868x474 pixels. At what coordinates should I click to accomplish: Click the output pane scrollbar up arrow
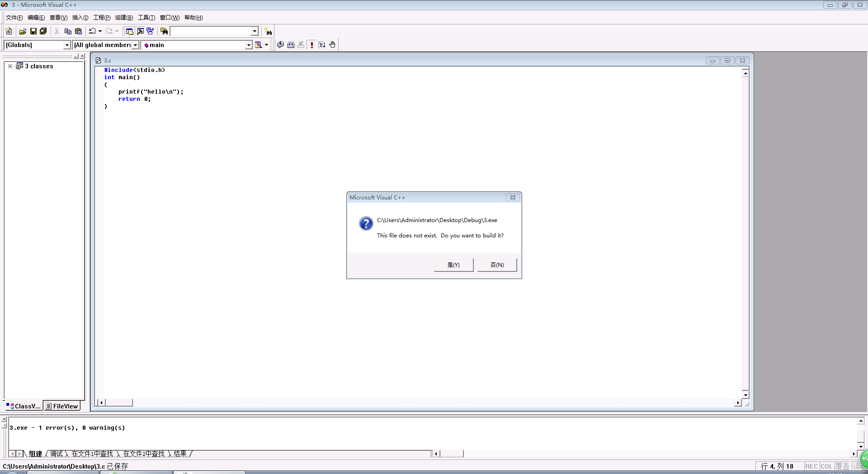point(861,421)
